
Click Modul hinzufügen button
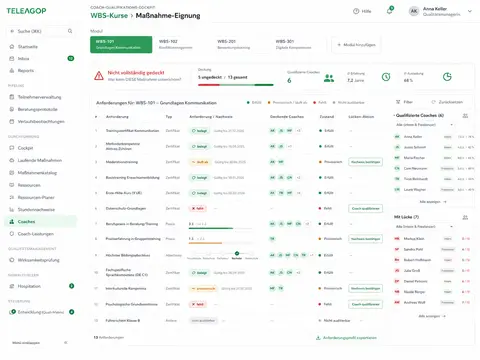[356, 45]
